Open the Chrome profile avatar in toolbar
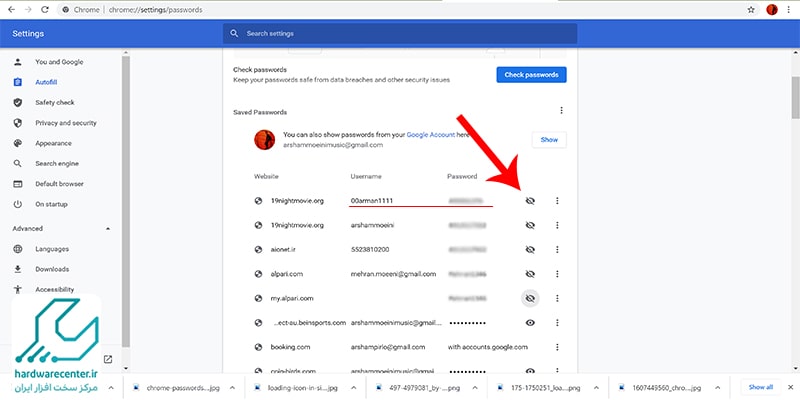Screen dimensions: 800x400 pyautogui.click(x=772, y=10)
